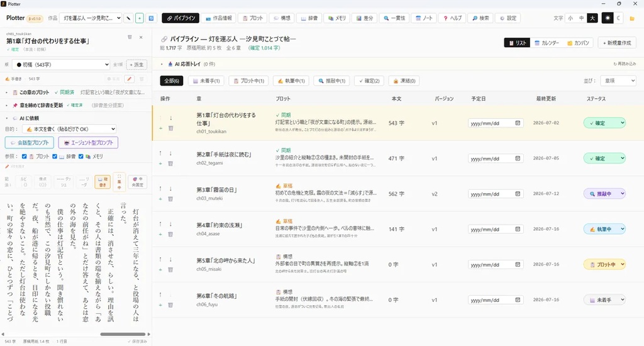
Task: Uncheck the 辞書 reference checkbox
Action: click(x=55, y=156)
